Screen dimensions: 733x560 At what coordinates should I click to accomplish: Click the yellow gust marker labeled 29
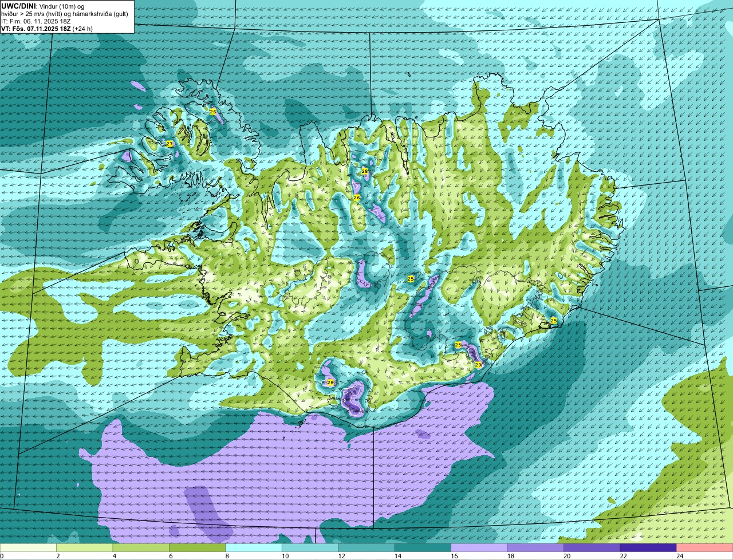tap(478, 365)
